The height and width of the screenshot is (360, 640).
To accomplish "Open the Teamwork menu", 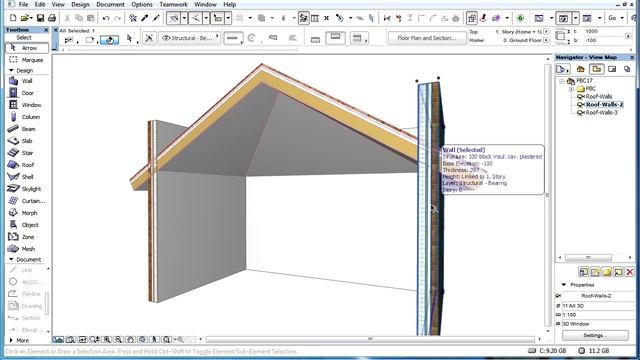I will point(173,4).
